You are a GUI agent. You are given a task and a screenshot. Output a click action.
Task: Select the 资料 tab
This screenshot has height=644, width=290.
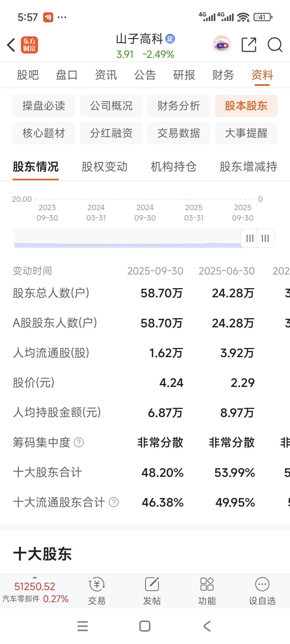tap(262, 75)
